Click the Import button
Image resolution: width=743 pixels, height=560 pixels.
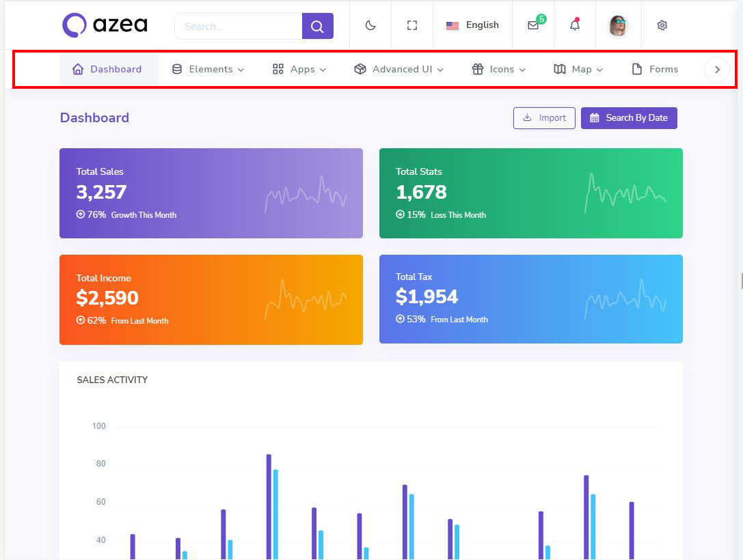tap(544, 117)
